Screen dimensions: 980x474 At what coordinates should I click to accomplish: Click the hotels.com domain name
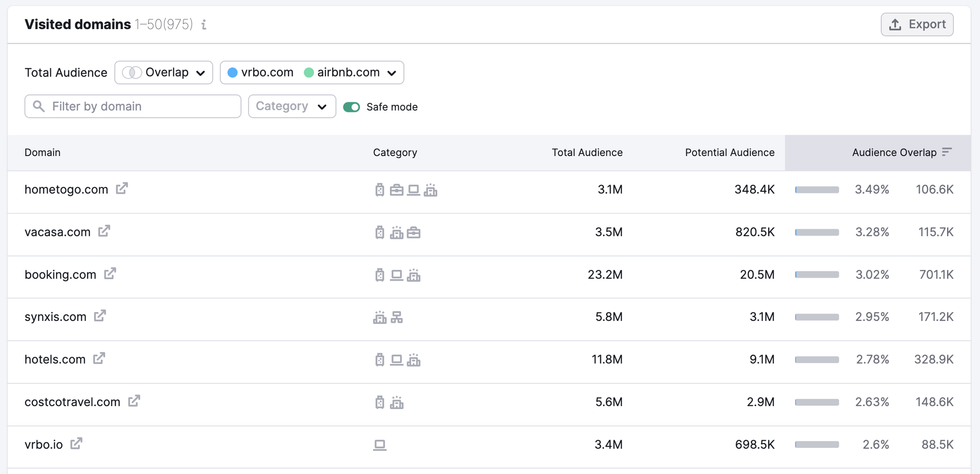pyautogui.click(x=55, y=360)
